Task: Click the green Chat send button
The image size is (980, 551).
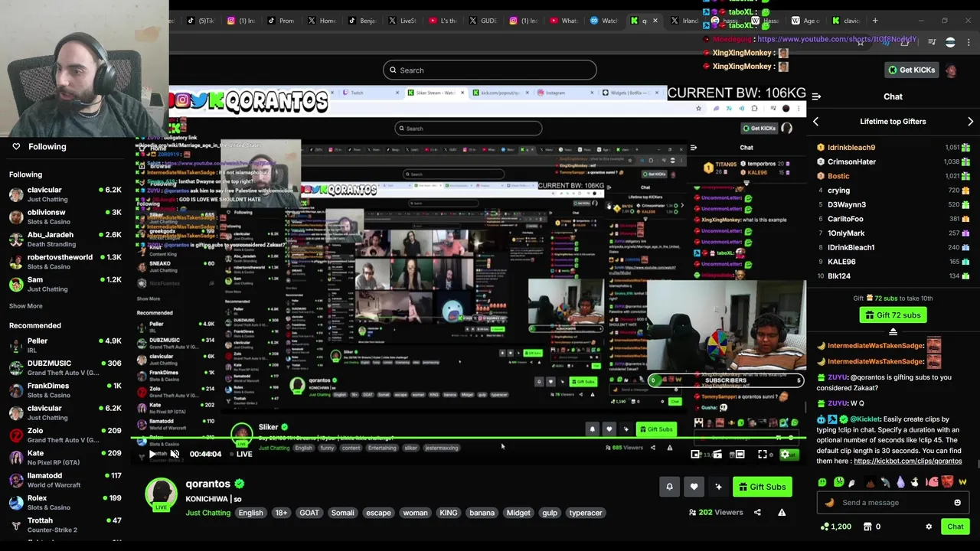Action: point(955,527)
